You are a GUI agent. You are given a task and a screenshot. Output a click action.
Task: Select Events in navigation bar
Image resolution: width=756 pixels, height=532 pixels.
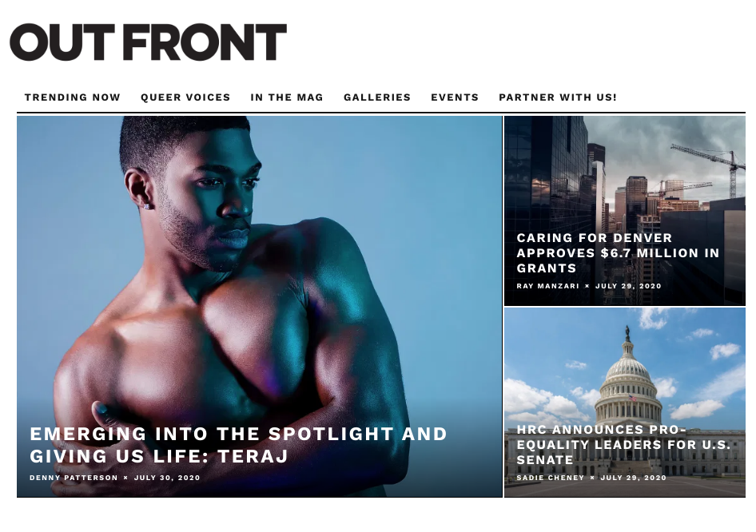click(x=455, y=97)
